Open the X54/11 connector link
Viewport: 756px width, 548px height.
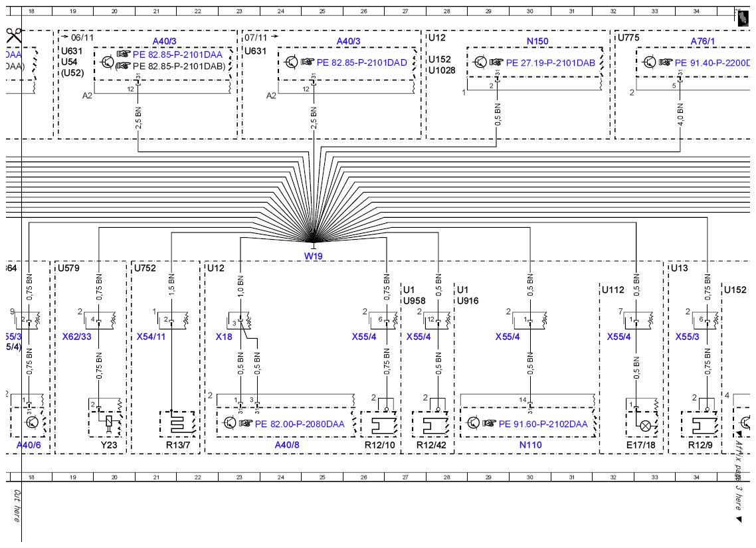pos(151,336)
